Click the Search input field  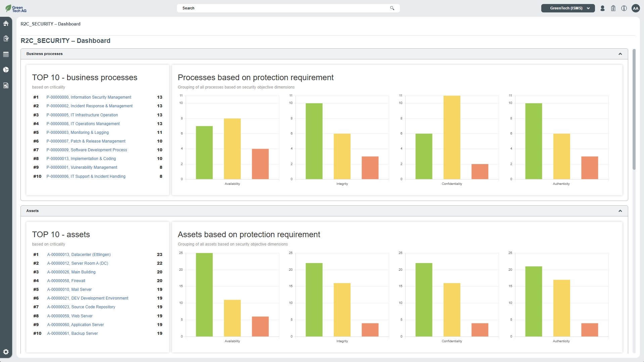pos(285,8)
